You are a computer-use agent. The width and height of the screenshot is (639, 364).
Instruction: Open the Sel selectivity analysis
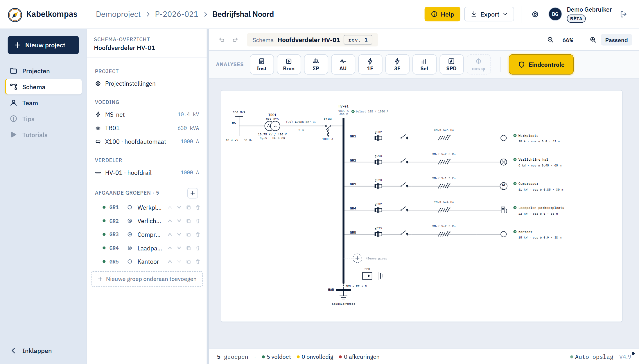tap(424, 64)
